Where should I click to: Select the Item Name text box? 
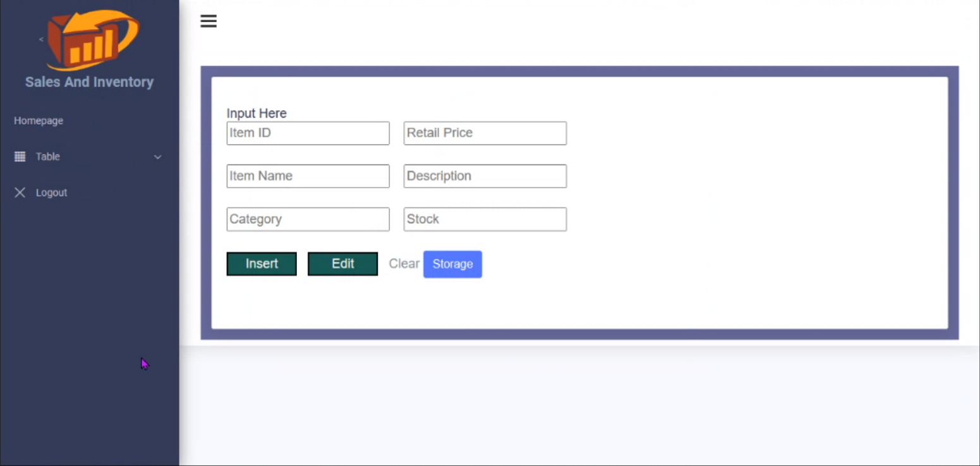point(308,176)
